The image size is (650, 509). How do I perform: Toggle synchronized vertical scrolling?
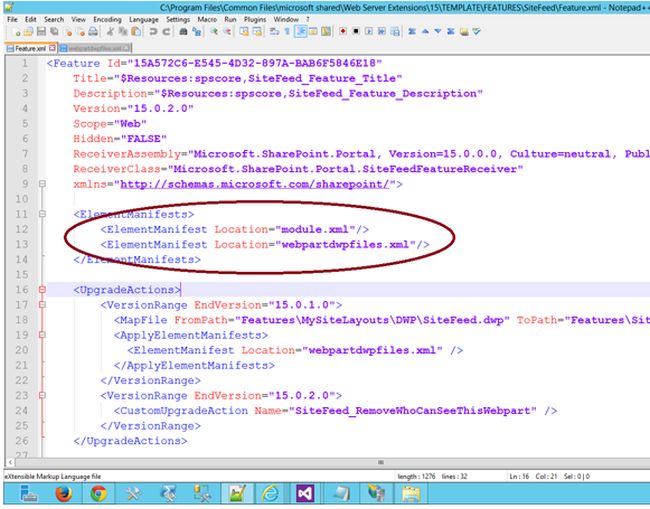tap(244, 32)
